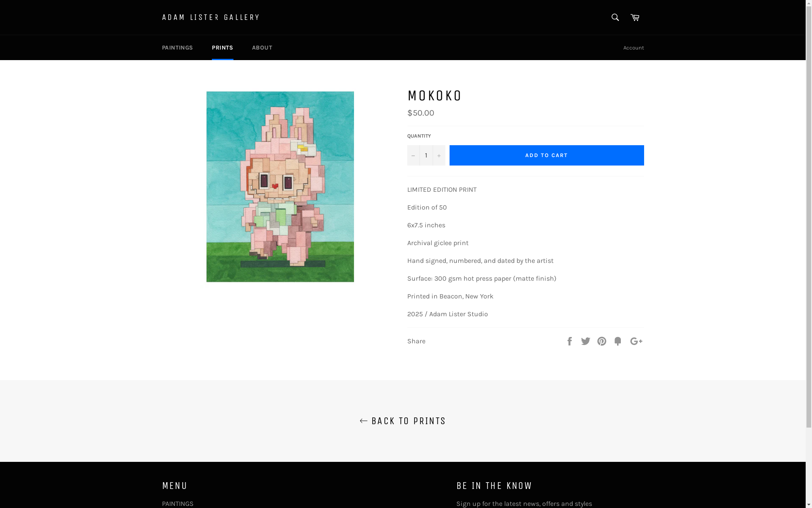812x508 pixels.
Task: Go back to Prints collection
Action: coord(403,421)
